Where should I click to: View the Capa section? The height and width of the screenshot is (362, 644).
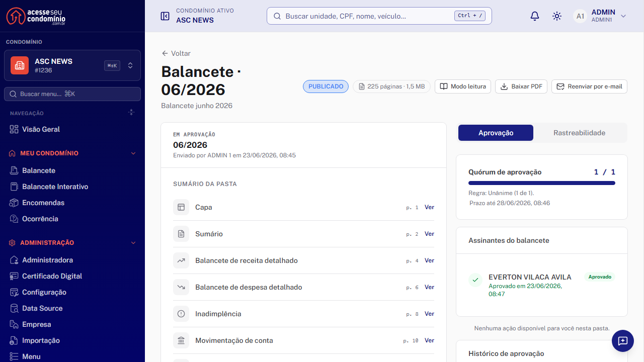pyautogui.click(x=429, y=207)
